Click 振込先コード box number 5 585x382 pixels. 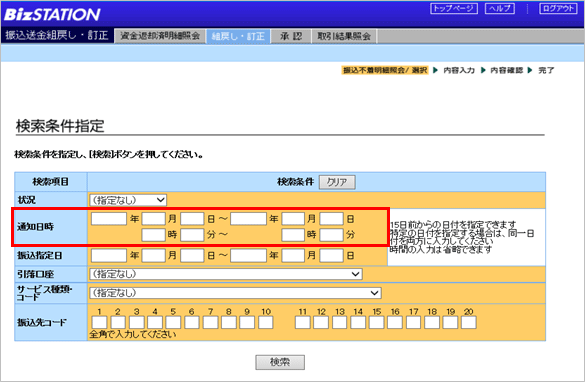(173, 322)
